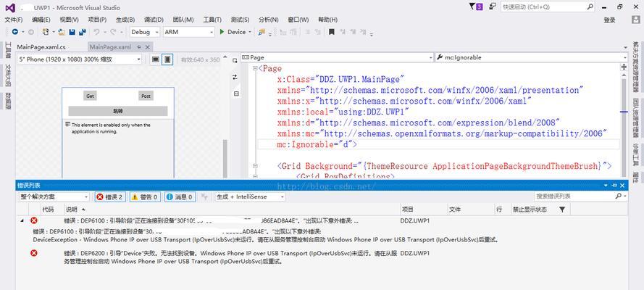Click the swap panes arrows icon

tap(235, 77)
